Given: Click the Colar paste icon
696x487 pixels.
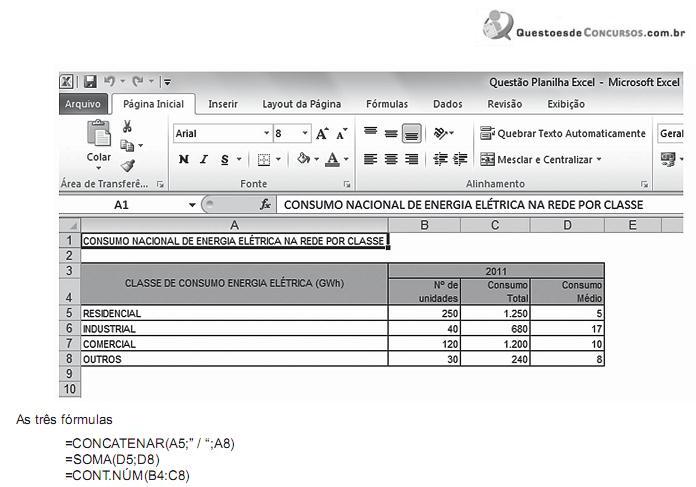Looking at the screenshot, I should click(99, 134).
